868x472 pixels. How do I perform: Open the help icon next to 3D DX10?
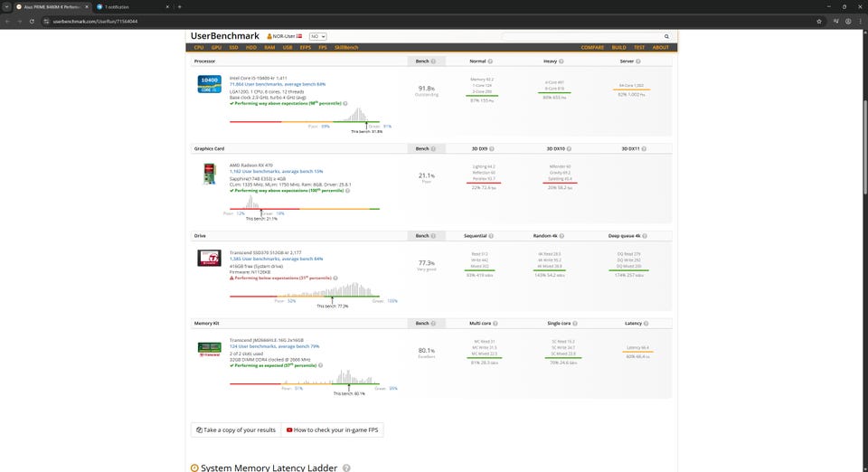[x=569, y=149]
